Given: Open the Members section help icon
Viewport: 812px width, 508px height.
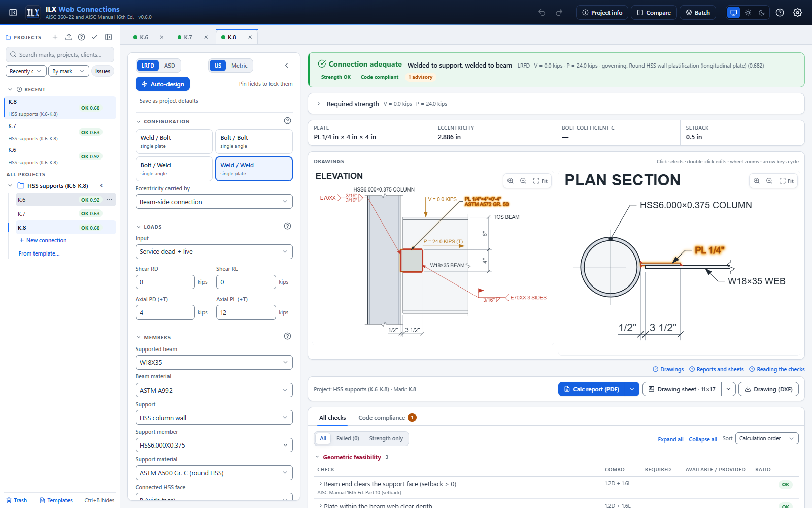Looking at the screenshot, I should click(287, 336).
